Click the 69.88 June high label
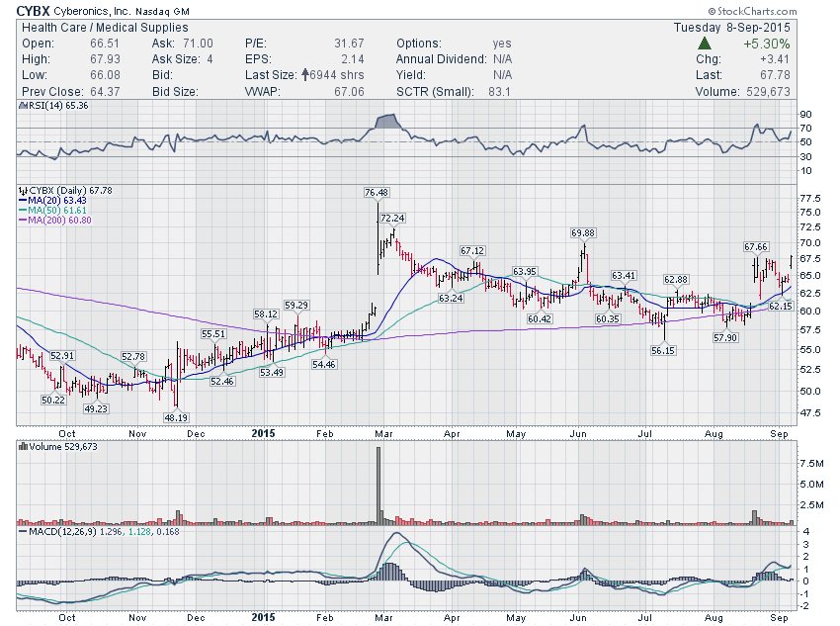Image resolution: width=840 pixels, height=626 pixels. pyautogui.click(x=583, y=233)
